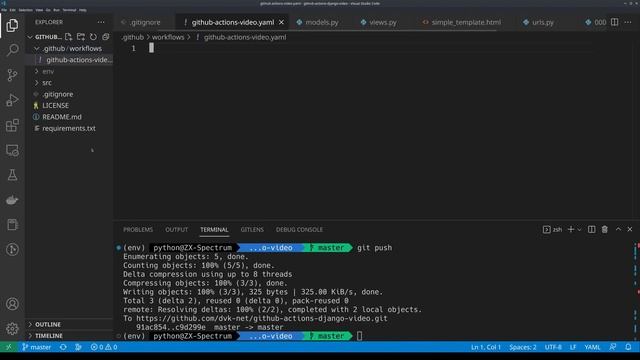Switch to the urls.py editor tab

542,22
